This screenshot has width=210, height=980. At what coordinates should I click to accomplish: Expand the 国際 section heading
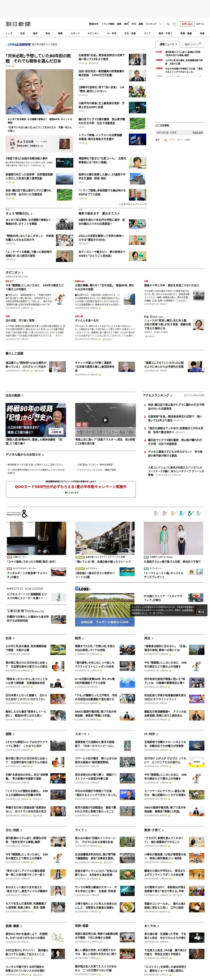10,734
